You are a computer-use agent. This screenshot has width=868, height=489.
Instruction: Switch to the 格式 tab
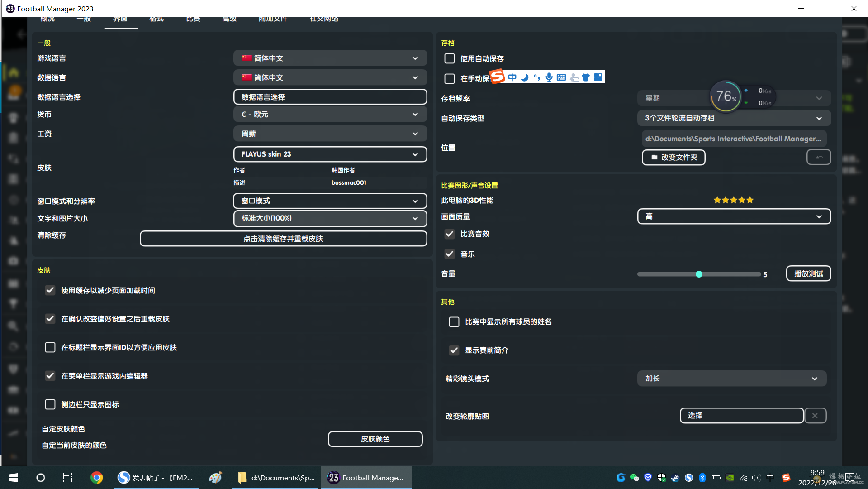pos(157,20)
